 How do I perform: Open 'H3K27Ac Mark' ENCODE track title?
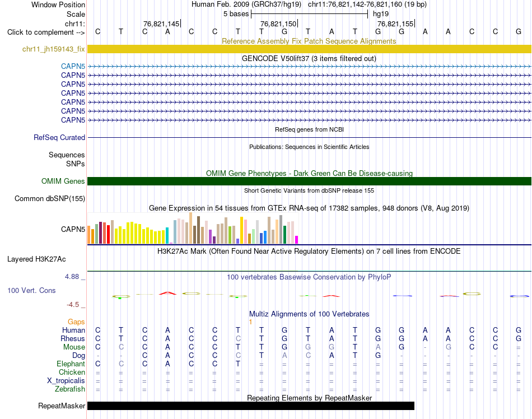pos(309,252)
